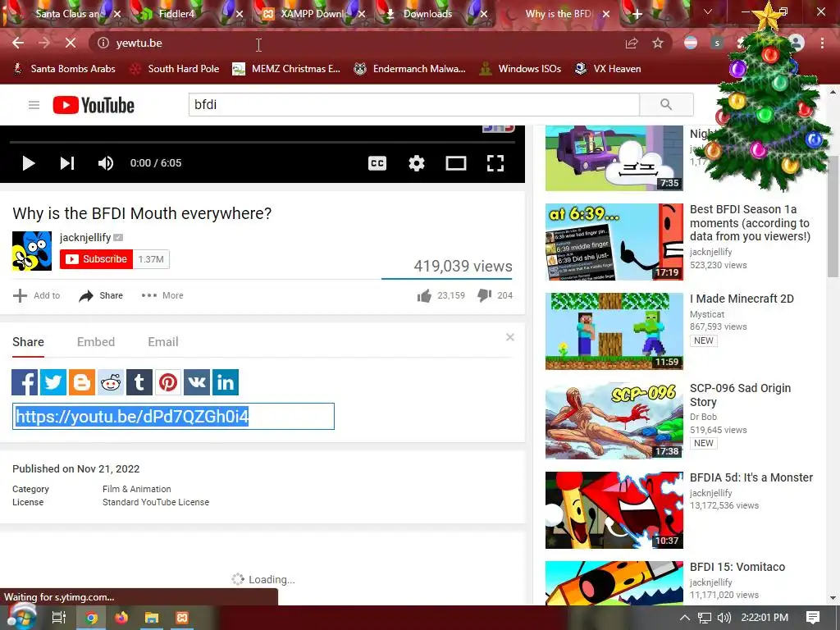The image size is (840, 630).
Task: Share on Blogger icon
Action: 82,382
